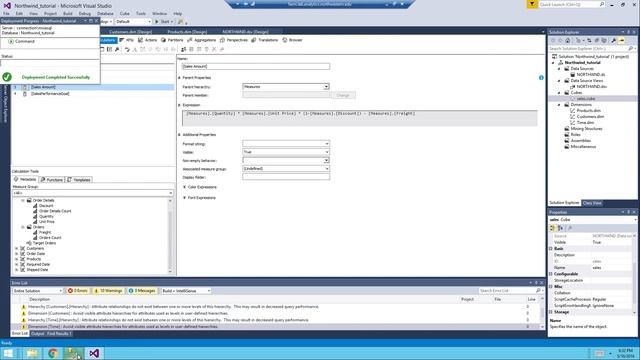Screen dimensions: 640x360
Task: Switch to the Class View tab
Action: pyautogui.click(x=592, y=203)
